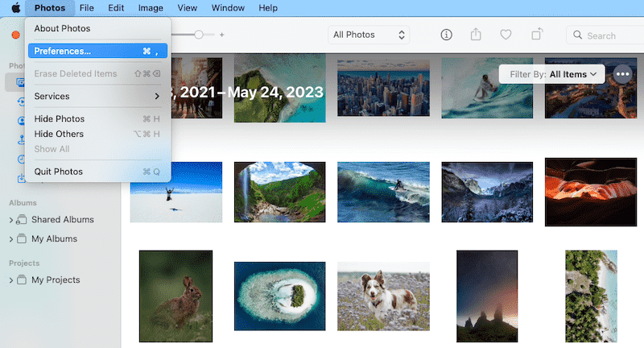
Task: Open the Services submenu
Action: point(97,97)
